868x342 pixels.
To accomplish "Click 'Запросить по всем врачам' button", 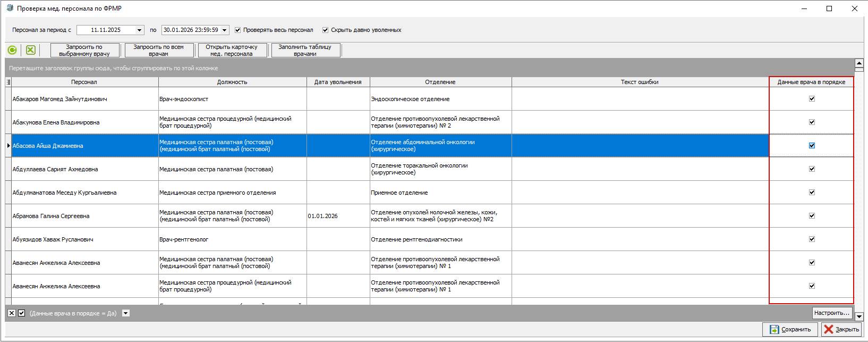I will coord(158,51).
